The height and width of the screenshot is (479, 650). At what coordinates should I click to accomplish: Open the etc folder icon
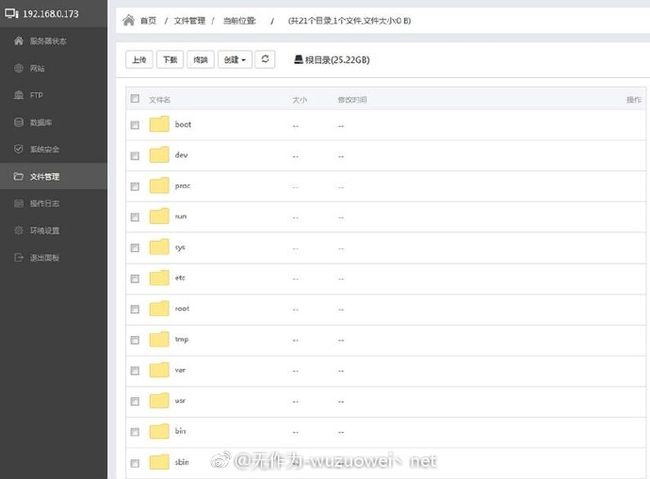pos(159,277)
